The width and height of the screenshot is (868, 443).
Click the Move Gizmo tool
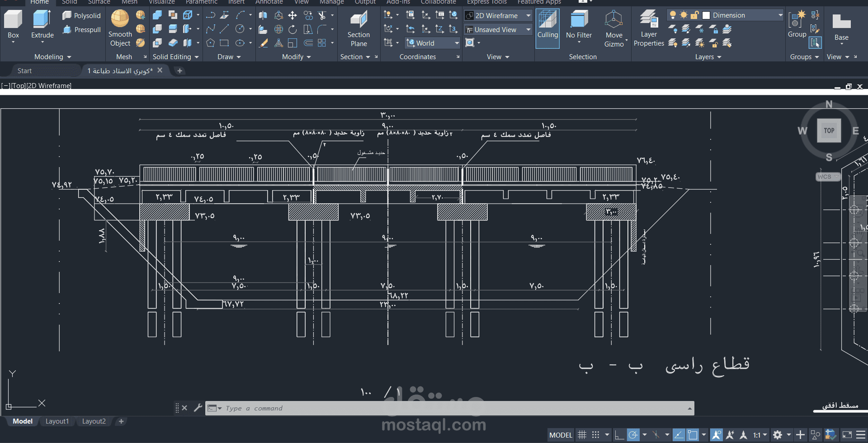[614, 28]
